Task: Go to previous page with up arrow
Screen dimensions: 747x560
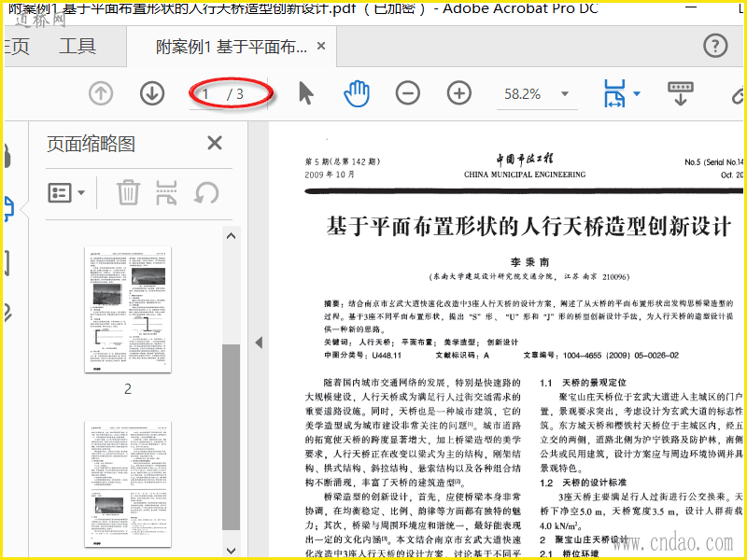Action: 101,93
